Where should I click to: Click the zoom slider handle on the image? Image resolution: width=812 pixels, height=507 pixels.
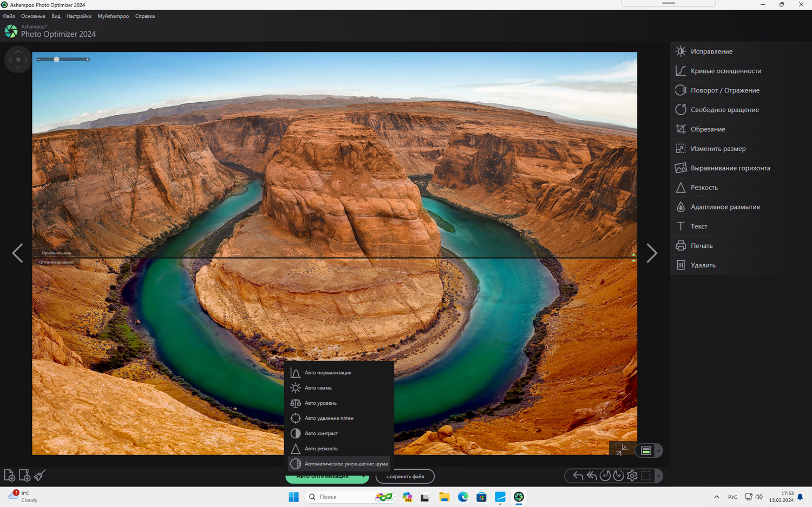56,60
